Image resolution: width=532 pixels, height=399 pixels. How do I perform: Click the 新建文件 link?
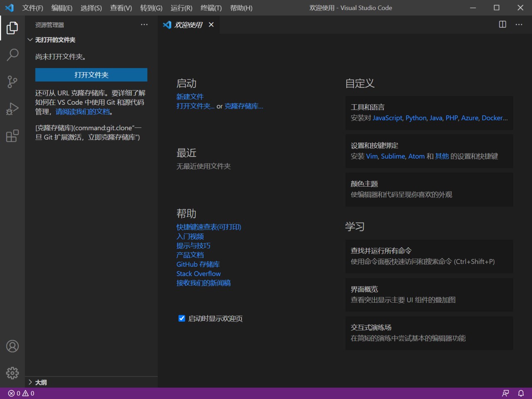coord(190,97)
